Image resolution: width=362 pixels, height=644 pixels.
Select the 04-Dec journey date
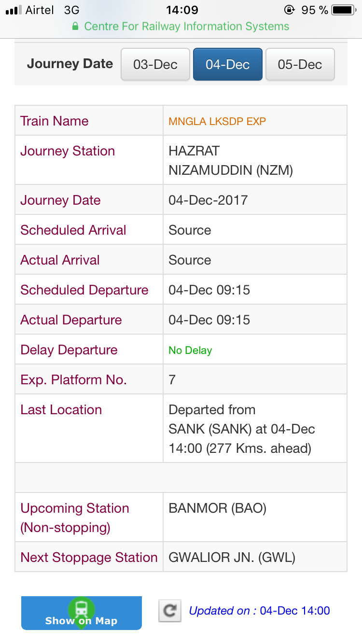227,64
